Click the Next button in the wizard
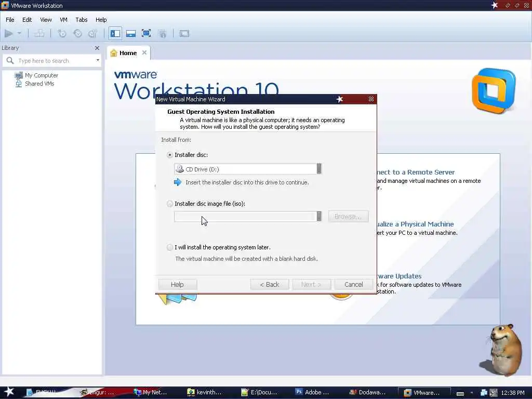 [x=311, y=284]
